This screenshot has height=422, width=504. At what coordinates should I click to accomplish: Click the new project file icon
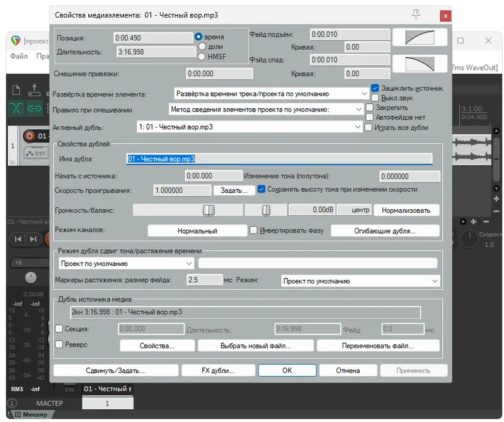[16, 90]
